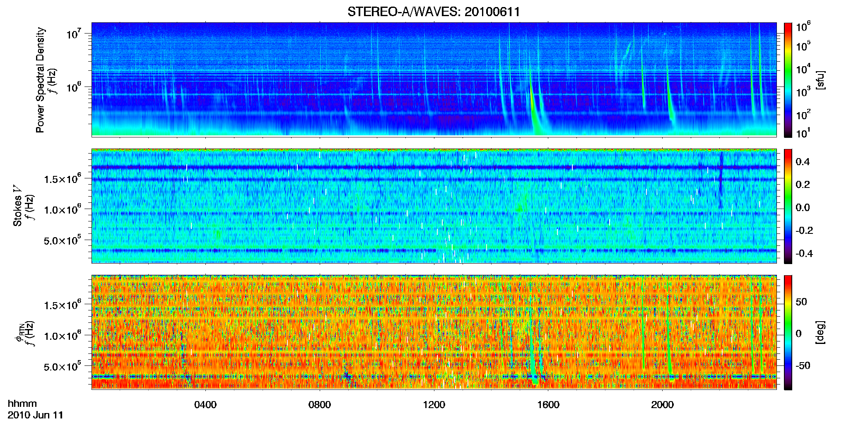Click the -0.4 label on the Stokes color bar
The image size is (868, 447).
tap(804, 253)
